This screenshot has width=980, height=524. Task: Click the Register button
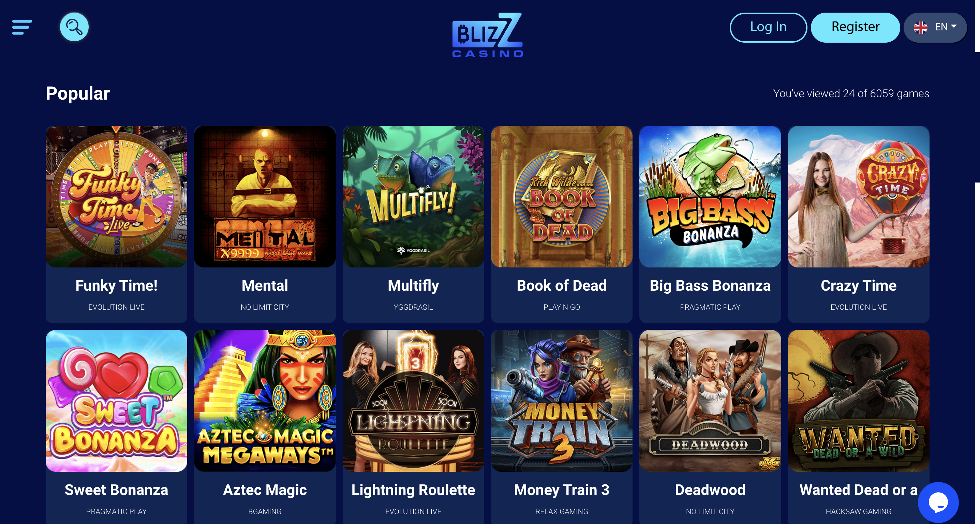coord(855,27)
